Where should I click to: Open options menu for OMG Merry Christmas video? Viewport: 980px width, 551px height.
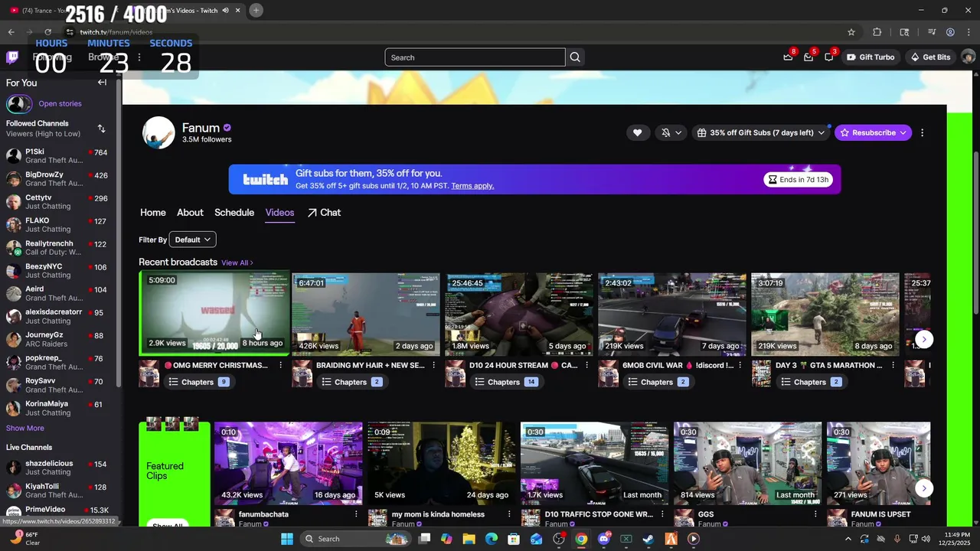(280, 366)
